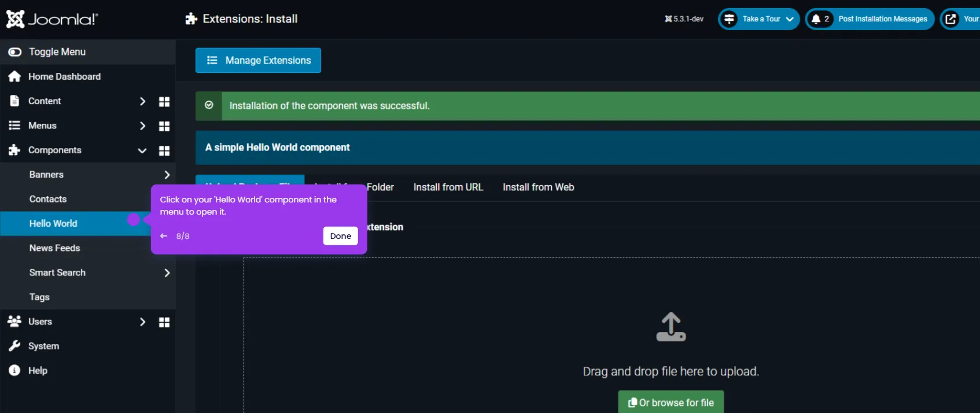The image size is (980, 413).
Task: Expand the Menus submenu chevron
Action: 142,126
